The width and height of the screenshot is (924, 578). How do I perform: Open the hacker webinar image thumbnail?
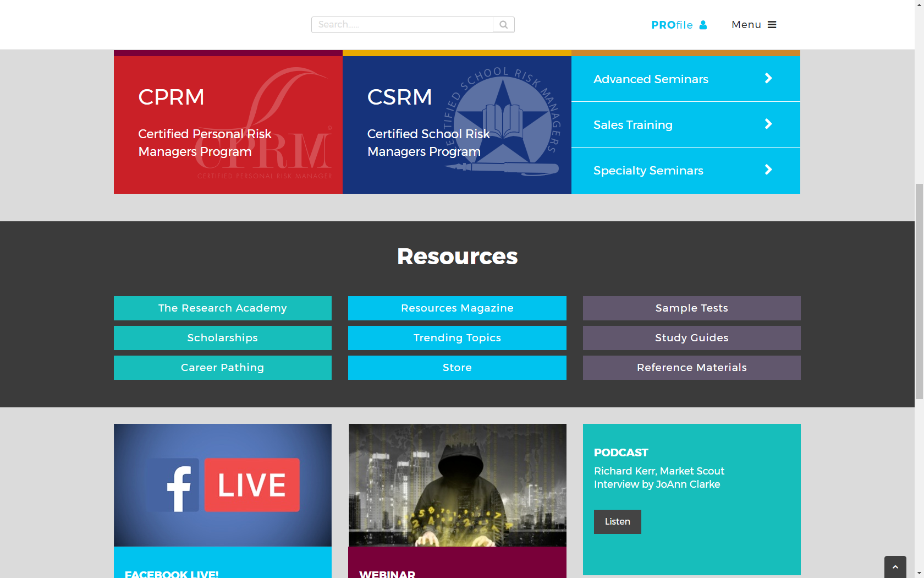point(458,485)
